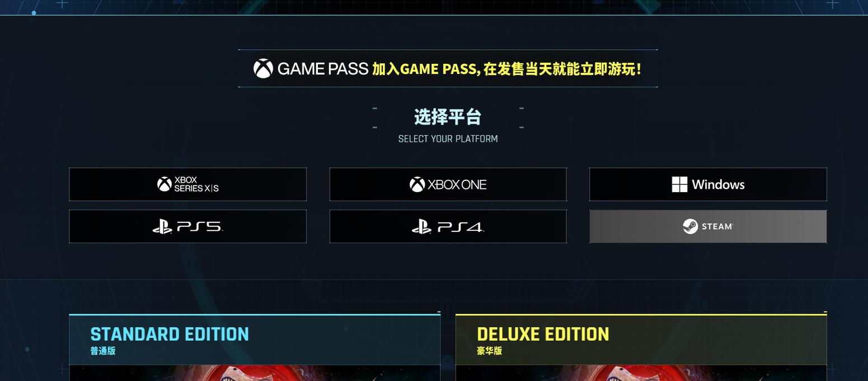Click the 选择平台 section heading
Image resolution: width=868 pixels, height=381 pixels.
click(448, 117)
